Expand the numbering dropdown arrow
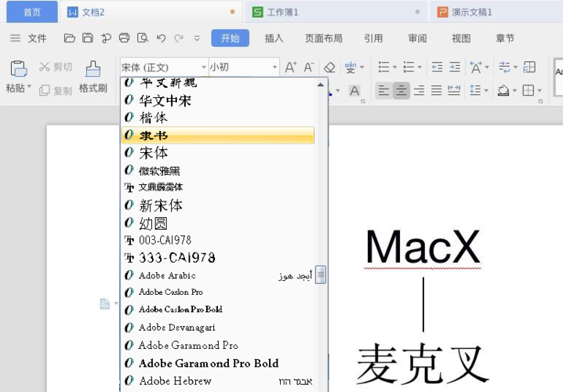 420,67
